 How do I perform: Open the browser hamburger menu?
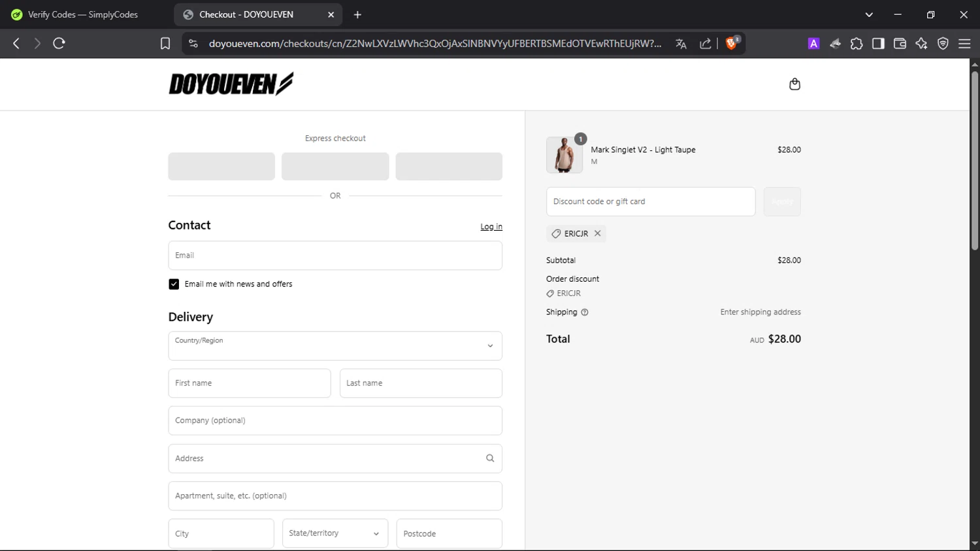pyautogui.click(x=964, y=44)
